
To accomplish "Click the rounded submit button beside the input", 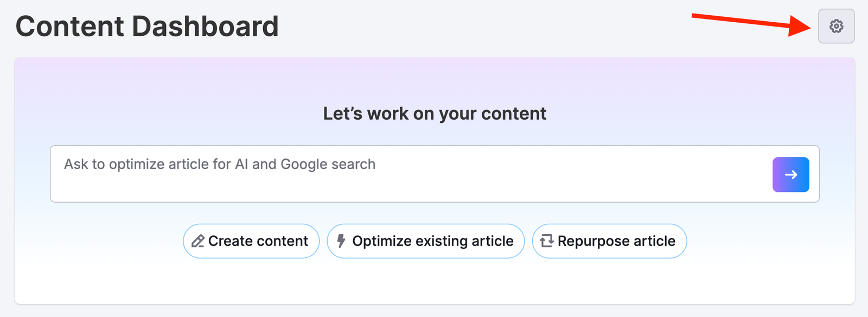I will [x=790, y=174].
